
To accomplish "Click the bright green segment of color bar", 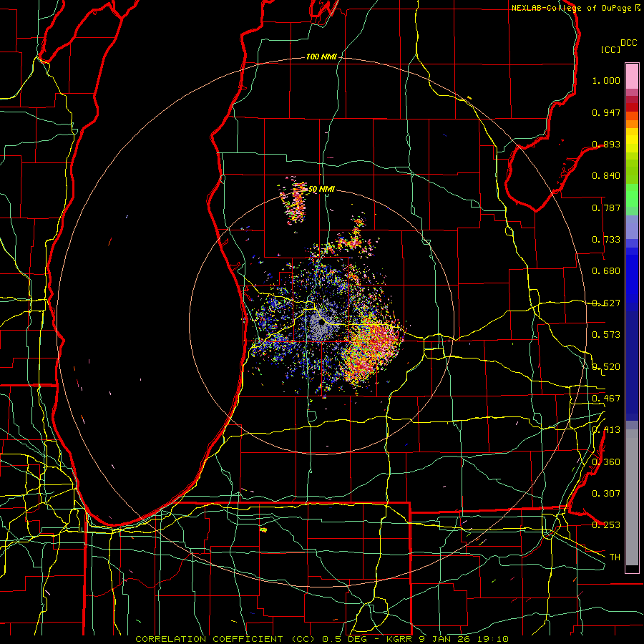I will [x=632, y=195].
